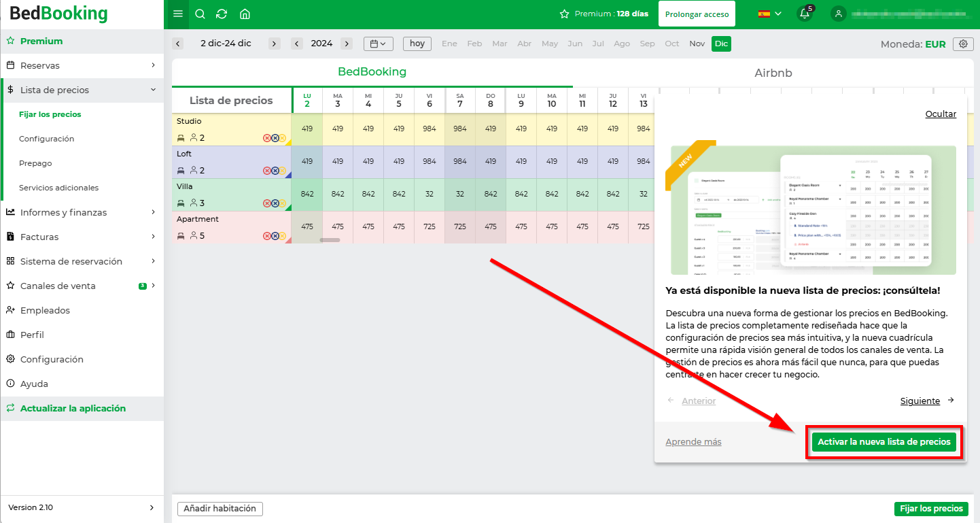Viewport: 980px width, 523px height.
Task: Click the yellow circle icon in Villa row
Action: [x=282, y=203]
